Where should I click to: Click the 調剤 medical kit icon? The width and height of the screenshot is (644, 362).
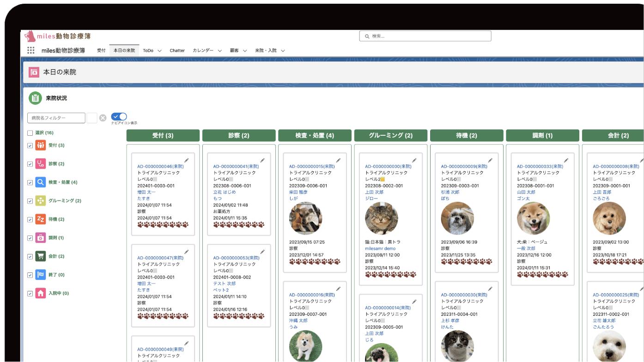tap(41, 238)
